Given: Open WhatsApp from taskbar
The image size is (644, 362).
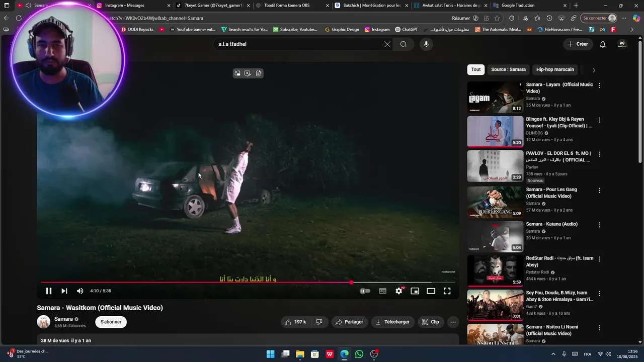Looking at the screenshot, I should click(x=359, y=354).
